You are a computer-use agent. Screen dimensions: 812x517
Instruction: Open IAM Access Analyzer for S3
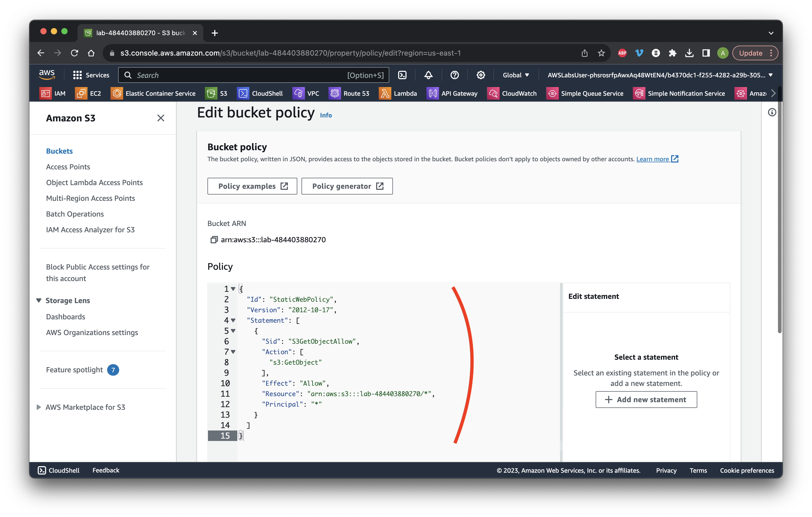coord(90,229)
